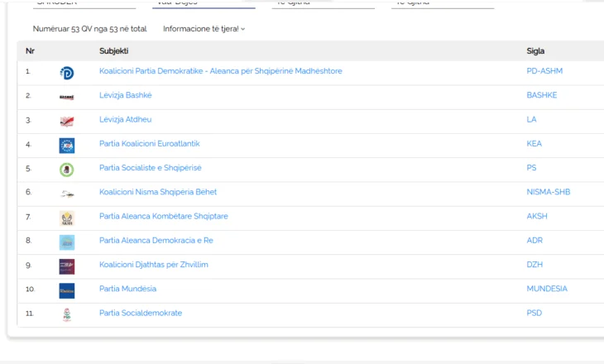This screenshot has width=604, height=364.
Task: Click the PD-ASHM coalition logo icon
Action: click(67, 73)
